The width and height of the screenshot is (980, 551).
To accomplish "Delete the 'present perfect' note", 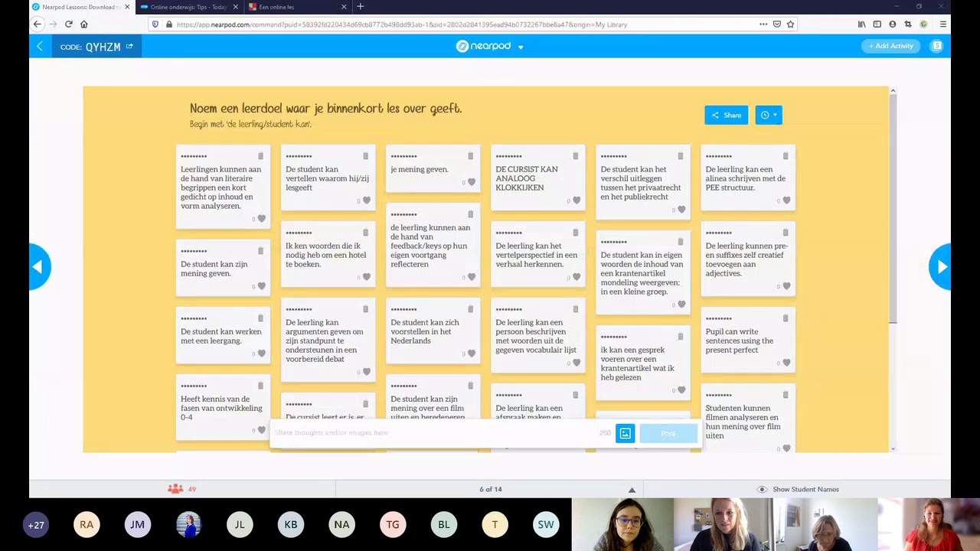I will pyautogui.click(x=786, y=318).
